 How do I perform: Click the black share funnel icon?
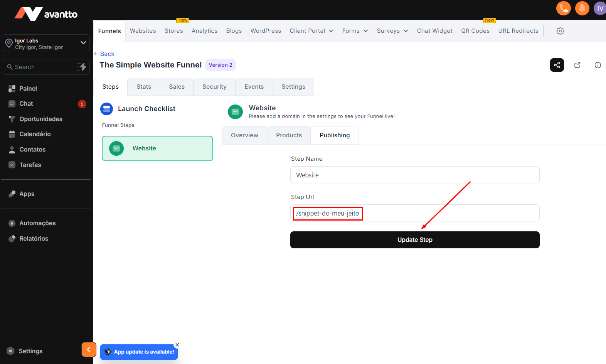click(557, 65)
